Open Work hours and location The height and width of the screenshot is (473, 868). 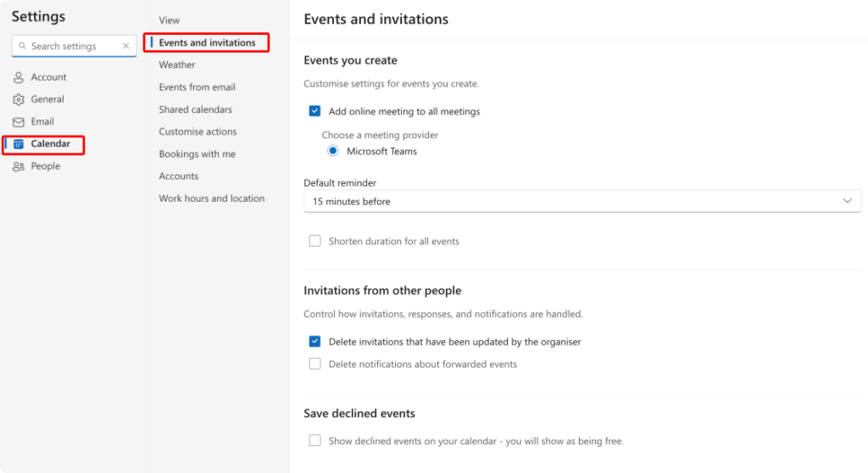pos(211,198)
